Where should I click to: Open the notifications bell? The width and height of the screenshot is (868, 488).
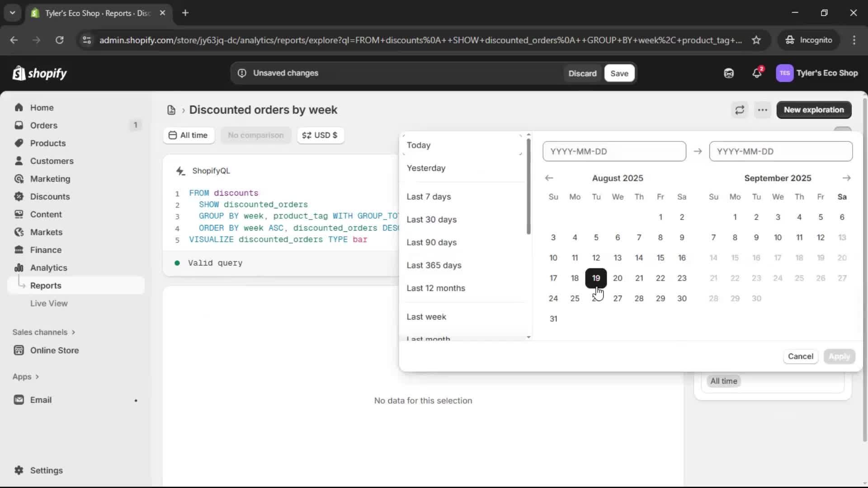757,73
